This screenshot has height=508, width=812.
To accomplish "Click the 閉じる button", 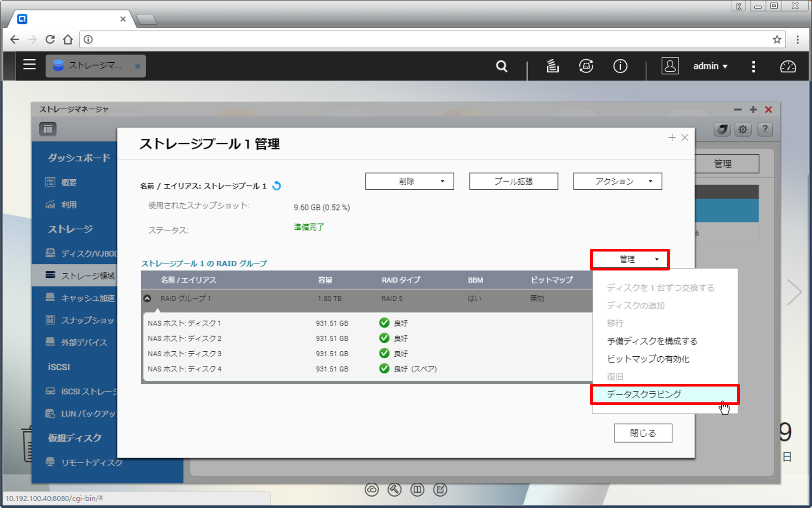I will (x=643, y=433).
